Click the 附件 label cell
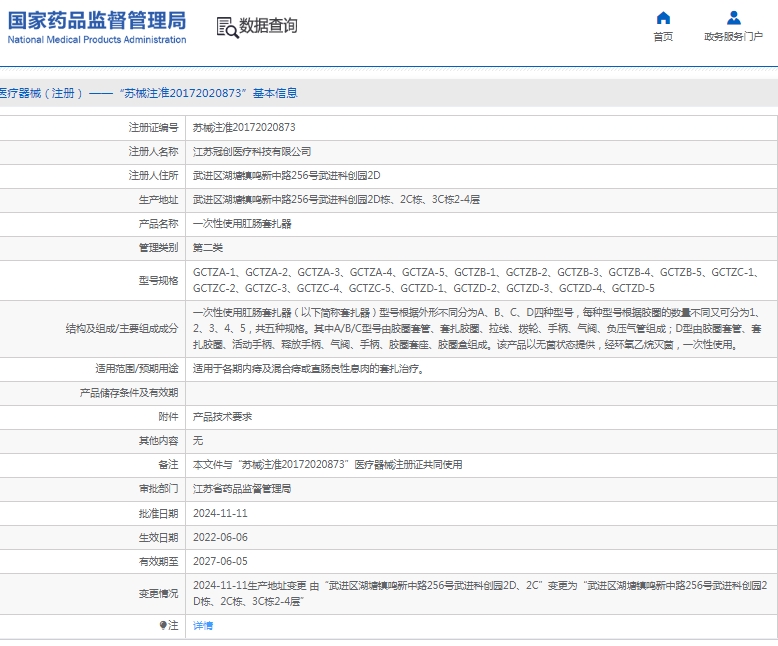The image size is (778, 646). [92, 417]
